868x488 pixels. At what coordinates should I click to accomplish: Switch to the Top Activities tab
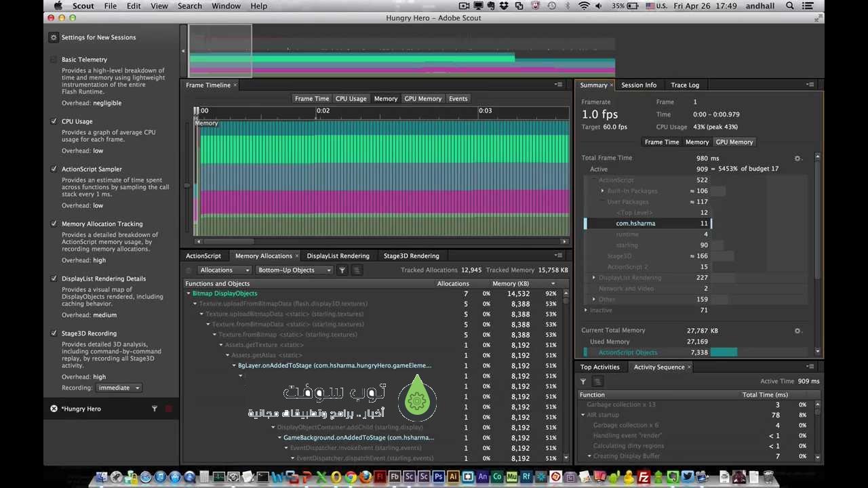pyautogui.click(x=599, y=367)
